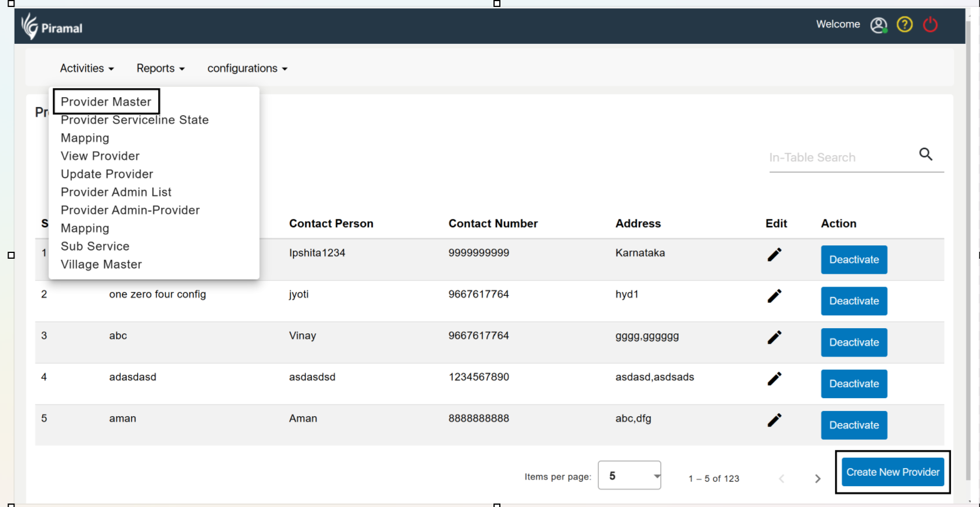Deactivate the Ipshita1234 provider
Viewport: 980px width, 507px height.
854,260
